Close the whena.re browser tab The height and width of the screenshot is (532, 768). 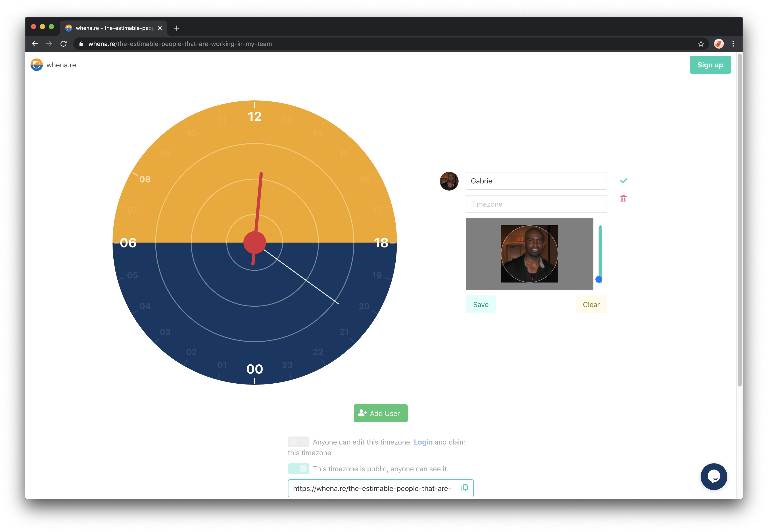point(160,28)
